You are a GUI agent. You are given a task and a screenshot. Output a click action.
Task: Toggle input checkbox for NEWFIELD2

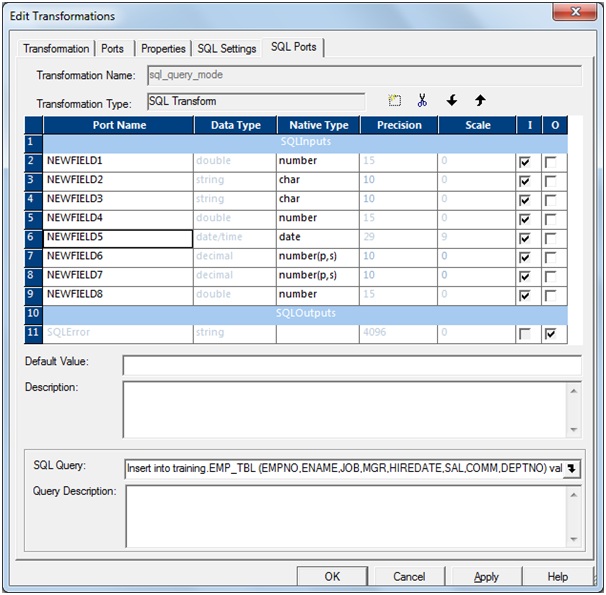524,181
